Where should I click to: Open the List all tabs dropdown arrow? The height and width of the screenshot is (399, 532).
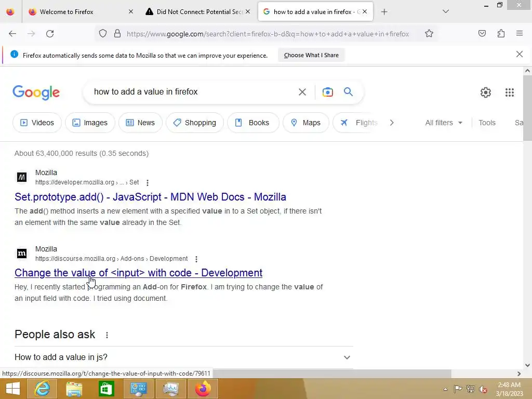[446, 11]
